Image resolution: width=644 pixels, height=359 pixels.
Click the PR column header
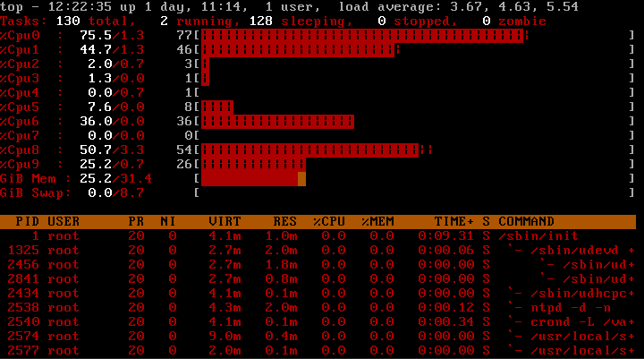(136, 222)
